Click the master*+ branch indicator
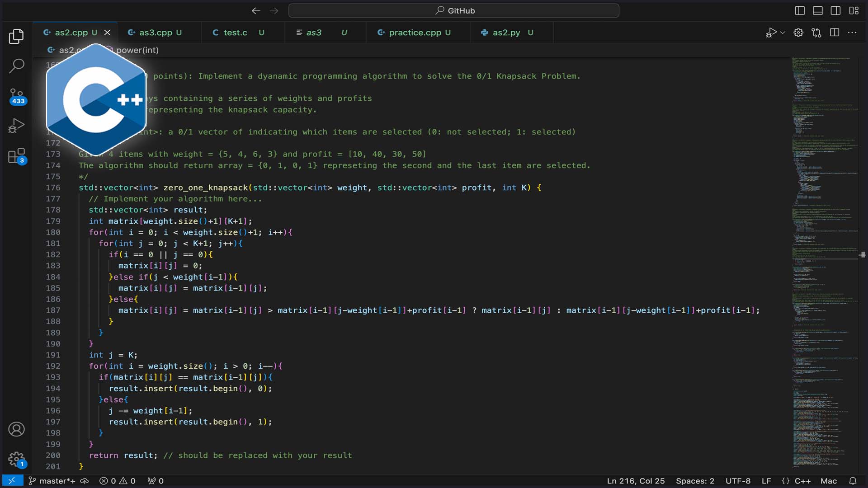Screen dimensions: 868x488 click(x=52, y=481)
